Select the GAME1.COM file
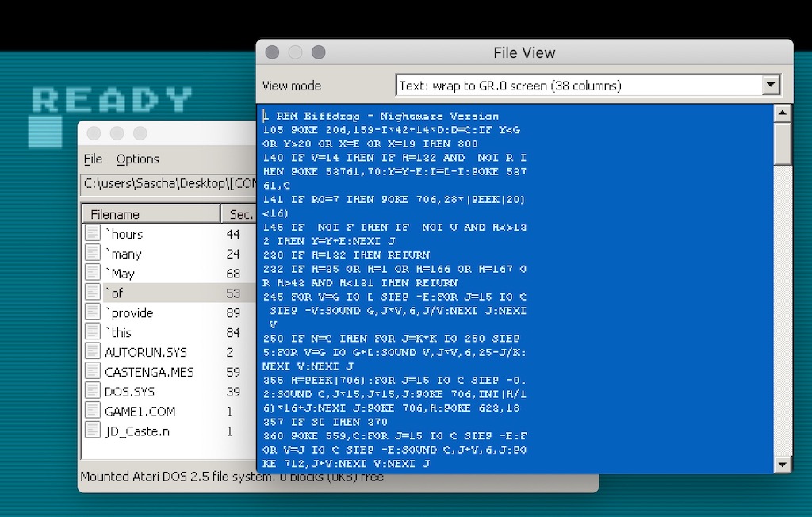 click(x=140, y=412)
